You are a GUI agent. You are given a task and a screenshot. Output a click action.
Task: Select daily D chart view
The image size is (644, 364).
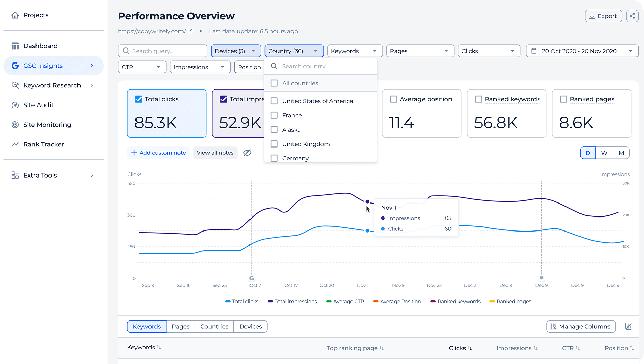[x=588, y=153]
